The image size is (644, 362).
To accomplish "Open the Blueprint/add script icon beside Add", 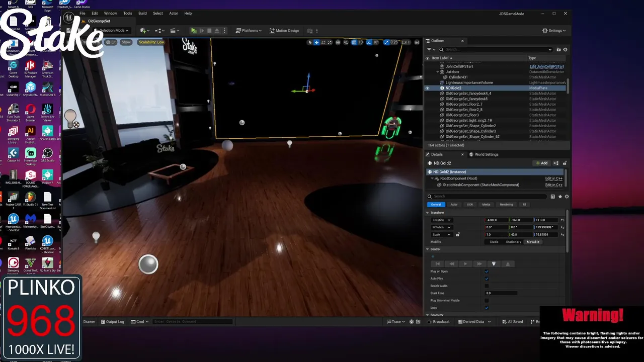I will pyautogui.click(x=556, y=163).
